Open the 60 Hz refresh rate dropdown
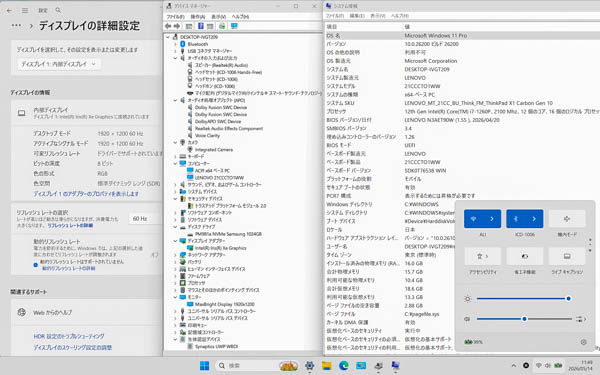This screenshot has height=375, width=600. point(145,218)
